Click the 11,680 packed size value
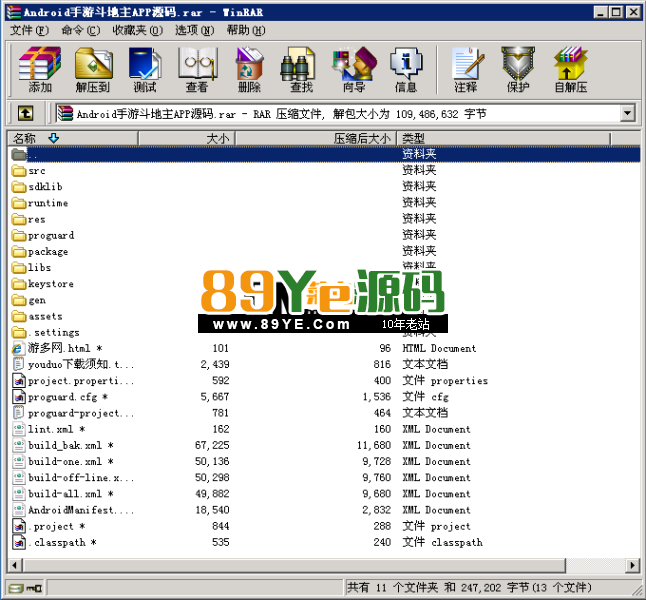Screen dimensions: 646x600 374,445
